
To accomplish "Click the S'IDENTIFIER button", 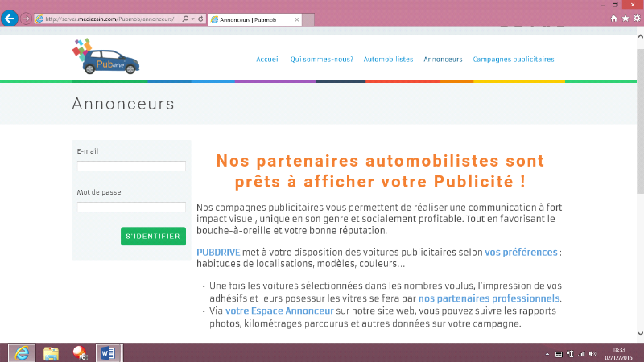I will (x=153, y=236).
